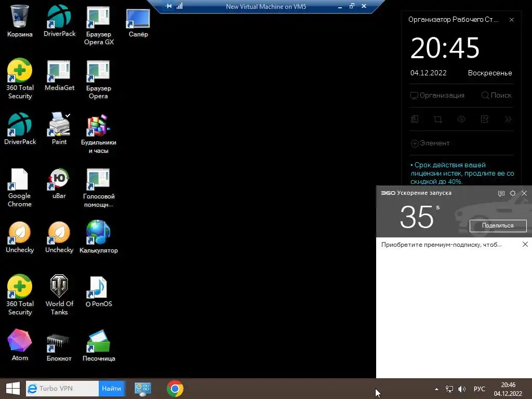Open Unchecky icon below Google Chrome
Viewport: 532px width, 399px height.
(20, 237)
